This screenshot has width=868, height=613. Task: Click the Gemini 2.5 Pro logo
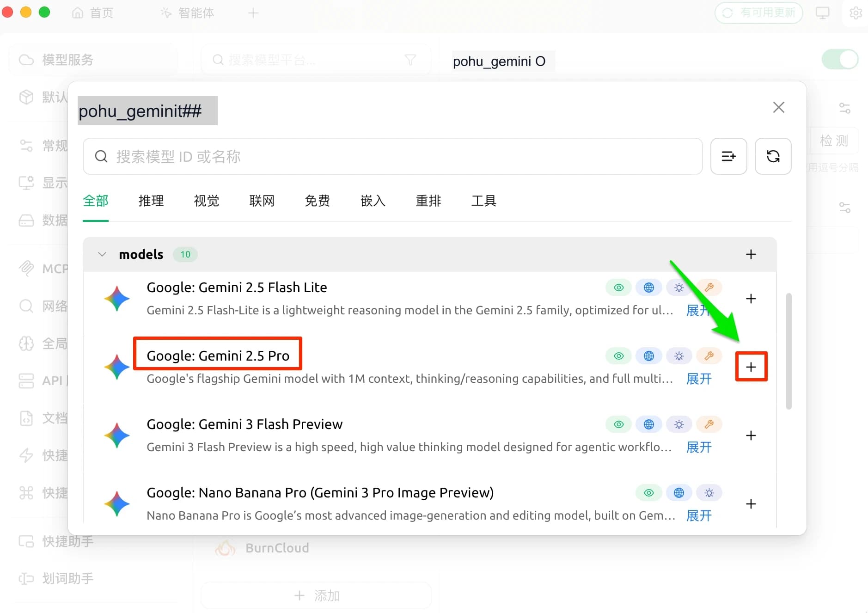pyautogui.click(x=117, y=367)
